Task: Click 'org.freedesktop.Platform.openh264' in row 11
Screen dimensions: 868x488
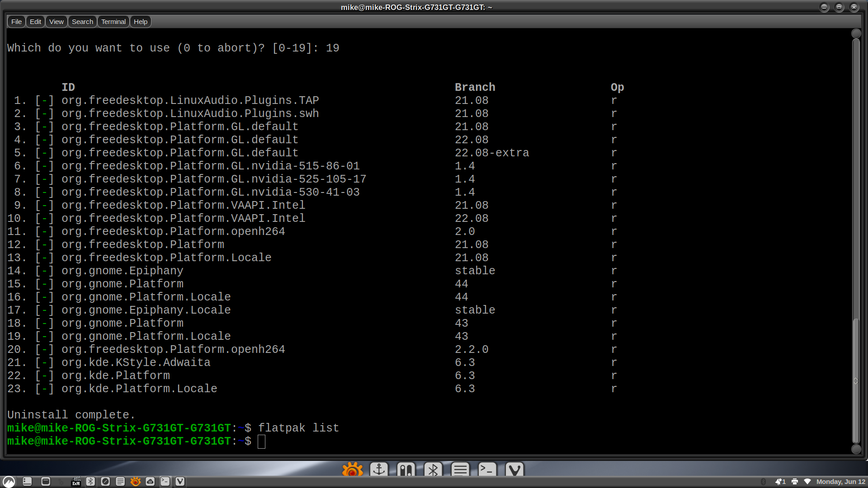Action: tap(173, 231)
